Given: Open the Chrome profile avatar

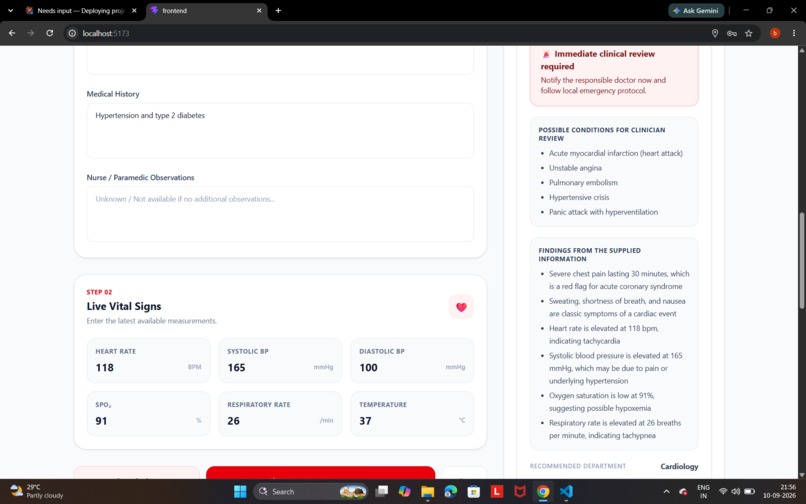Looking at the screenshot, I should pyautogui.click(x=775, y=33).
